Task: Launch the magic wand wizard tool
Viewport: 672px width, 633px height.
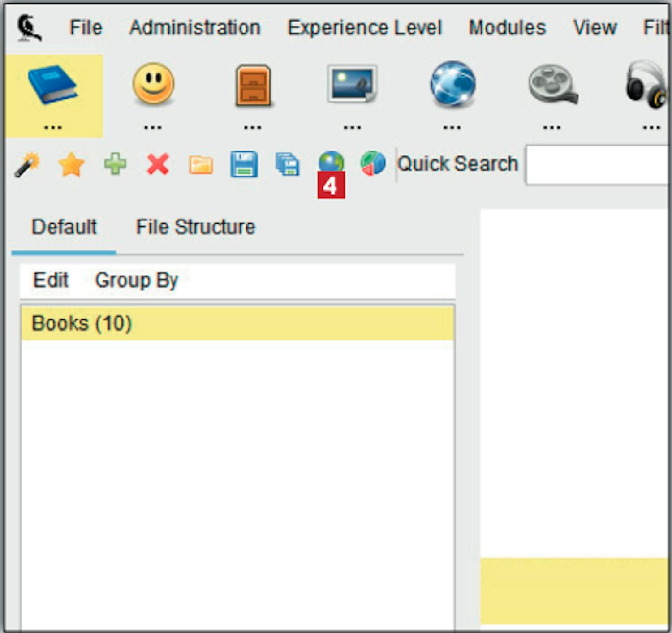Action: 27,164
